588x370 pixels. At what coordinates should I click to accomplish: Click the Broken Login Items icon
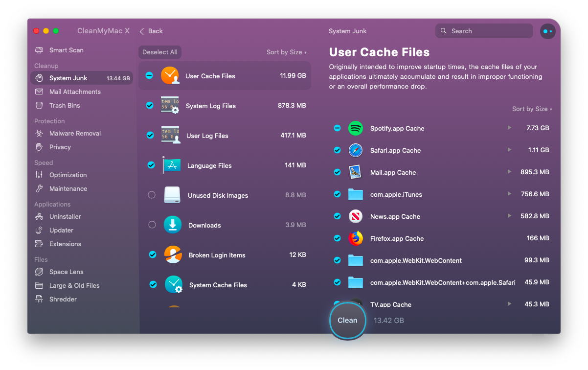tap(173, 254)
